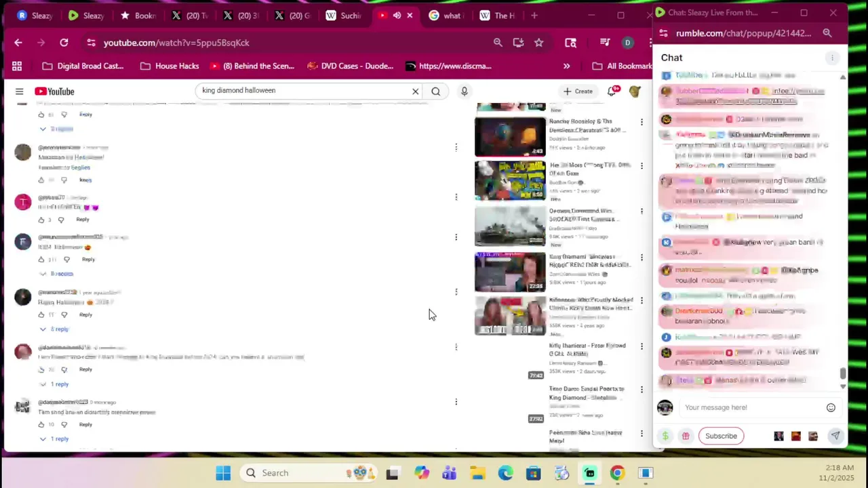
Task: Open the black-and-white tank video thumbnail
Action: tap(510, 226)
